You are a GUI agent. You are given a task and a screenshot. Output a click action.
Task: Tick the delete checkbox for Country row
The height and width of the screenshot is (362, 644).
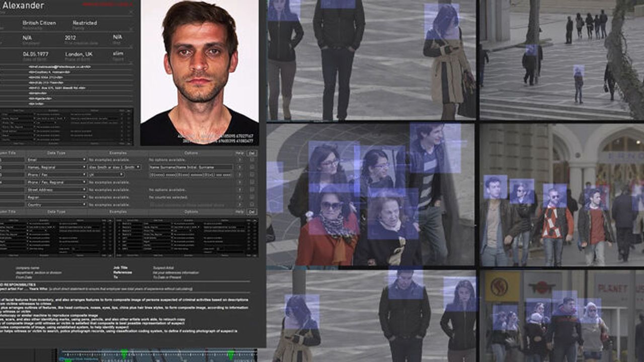click(252, 205)
